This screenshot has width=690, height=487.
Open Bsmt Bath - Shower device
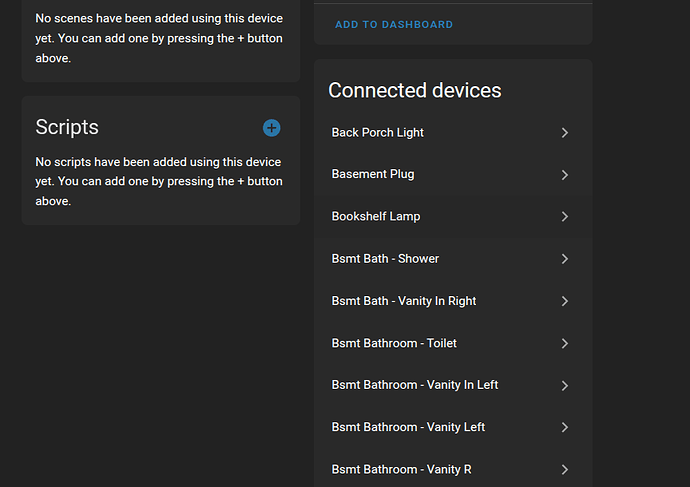(453, 259)
